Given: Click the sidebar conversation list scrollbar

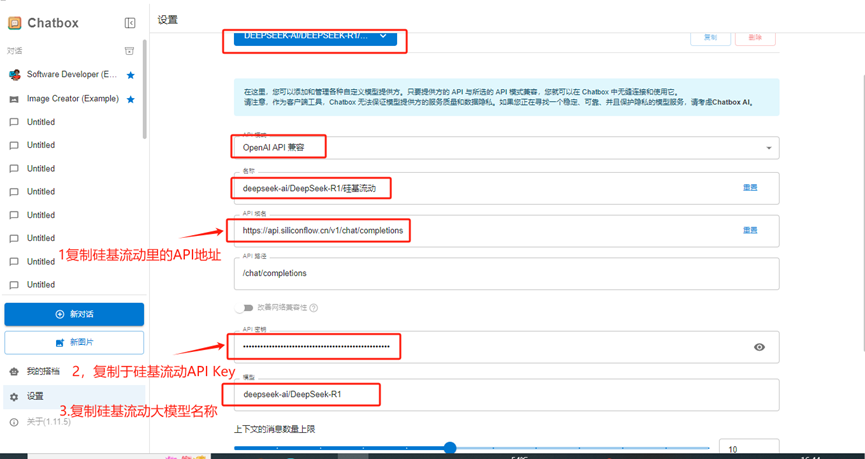Looking at the screenshot, I should (x=145, y=88).
